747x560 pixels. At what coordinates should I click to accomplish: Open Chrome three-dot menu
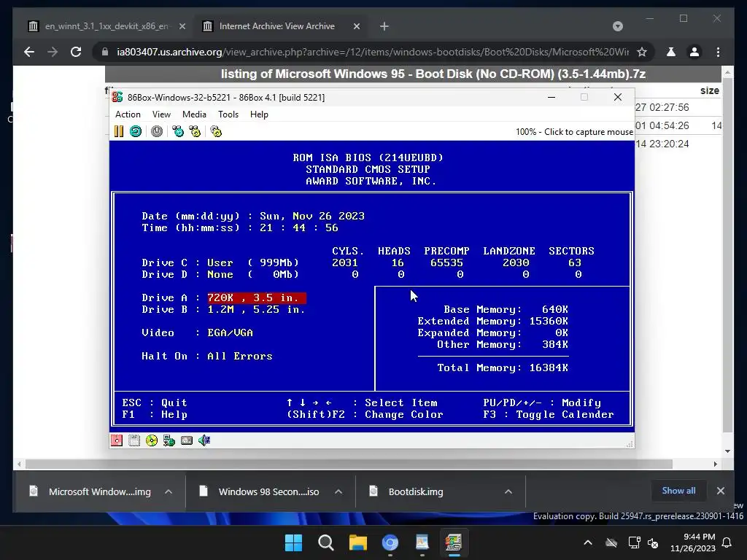(x=719, y=52)
